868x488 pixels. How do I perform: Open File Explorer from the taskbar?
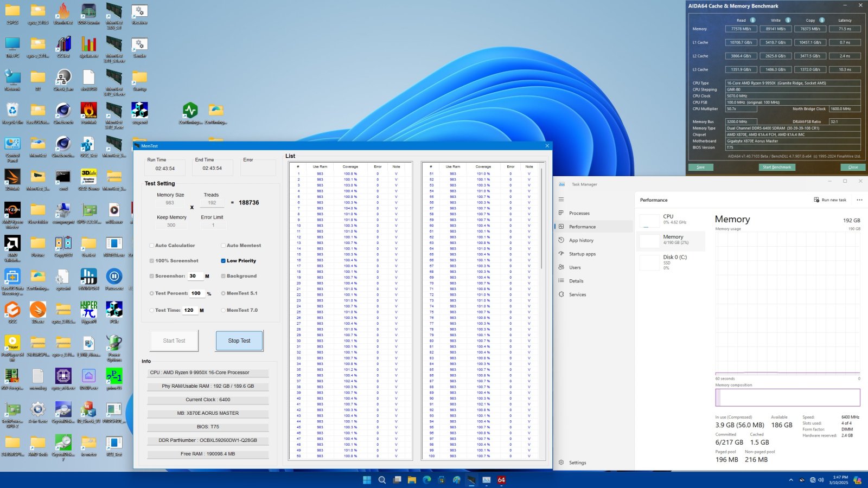[x=412, y=480]
